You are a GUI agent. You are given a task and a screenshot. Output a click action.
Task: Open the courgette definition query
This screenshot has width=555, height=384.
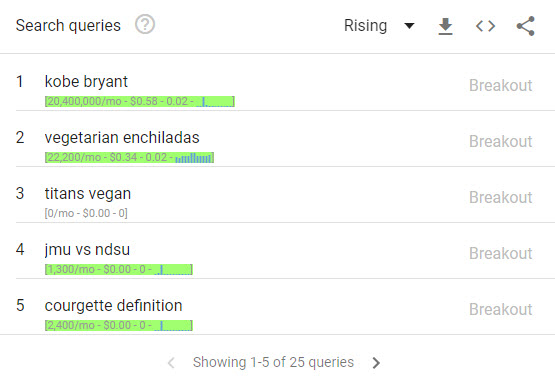[x=114, y=305]
